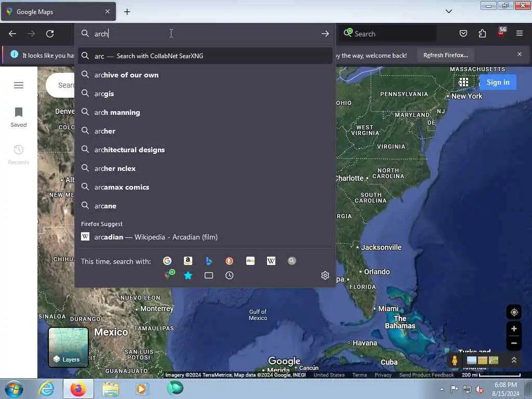532x399 pixels.
Task: Open Recents in Maps sidebar
Action: click(x=19, y=155)
